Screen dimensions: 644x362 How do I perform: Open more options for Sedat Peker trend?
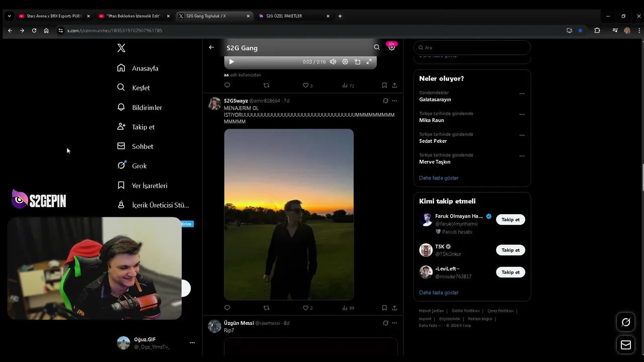522,135
